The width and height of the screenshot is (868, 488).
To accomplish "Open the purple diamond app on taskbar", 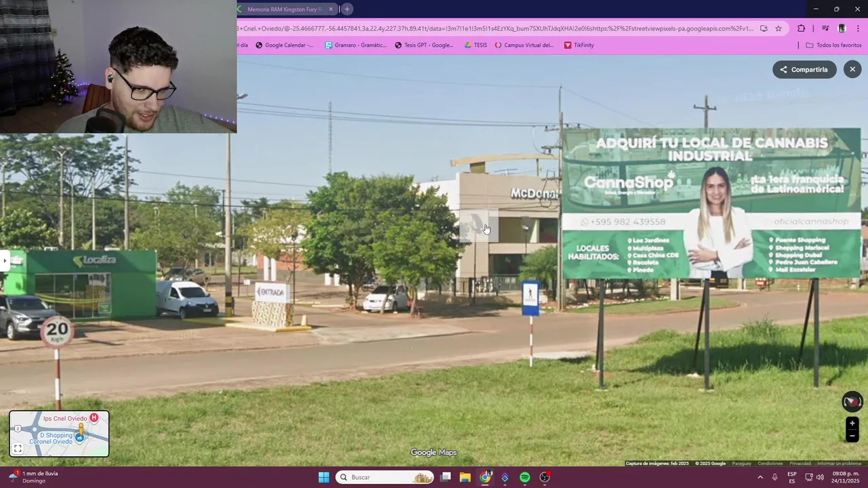I will 505,477.
